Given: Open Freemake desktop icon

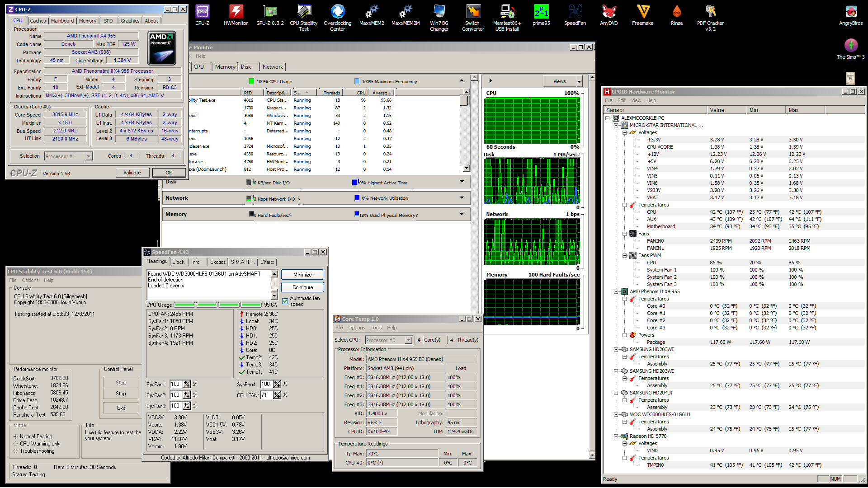Looking at the screenshot, I should tap(642, 15).
